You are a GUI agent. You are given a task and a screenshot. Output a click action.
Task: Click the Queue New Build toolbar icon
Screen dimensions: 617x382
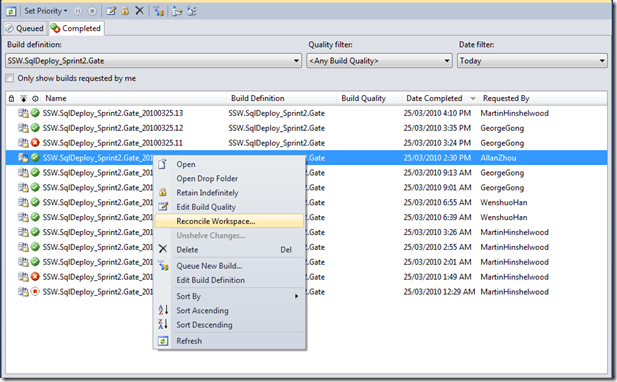tap(159, 11)
